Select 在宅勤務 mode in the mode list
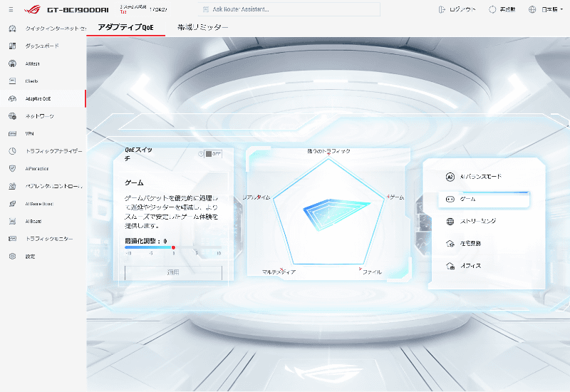 (x=484, y=243)
